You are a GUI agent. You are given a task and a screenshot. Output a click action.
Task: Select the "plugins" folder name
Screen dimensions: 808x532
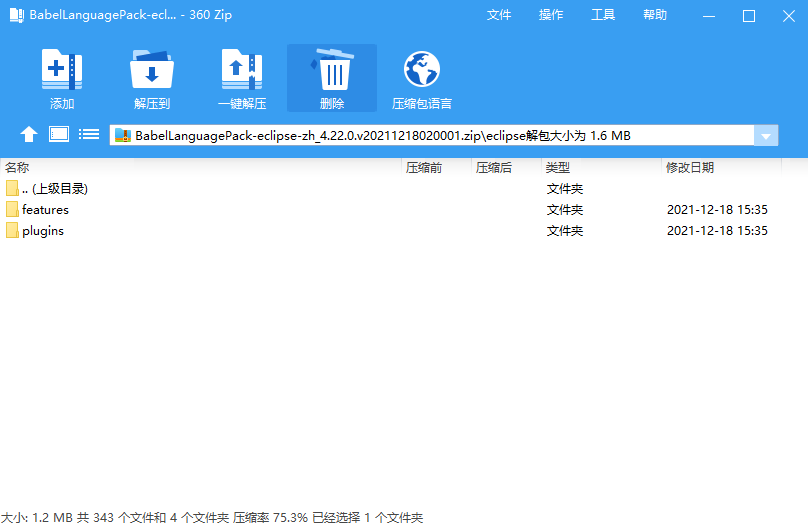(43, 231)
